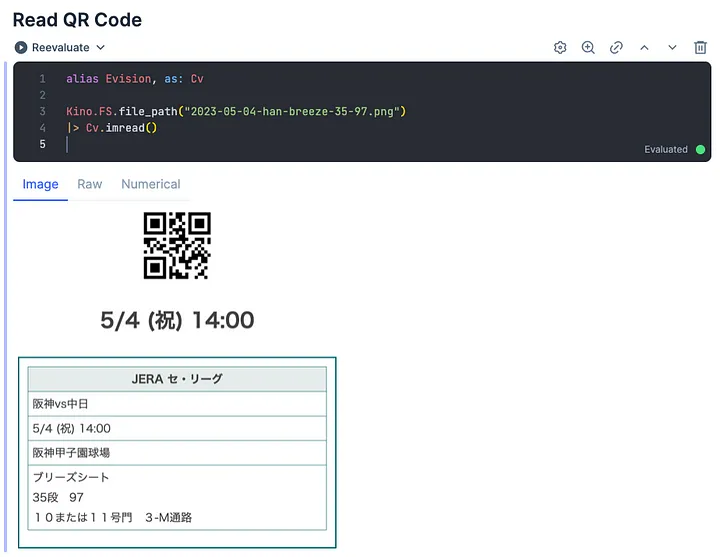
Task: Open cell settings gear icon
Action: [560, 47]
